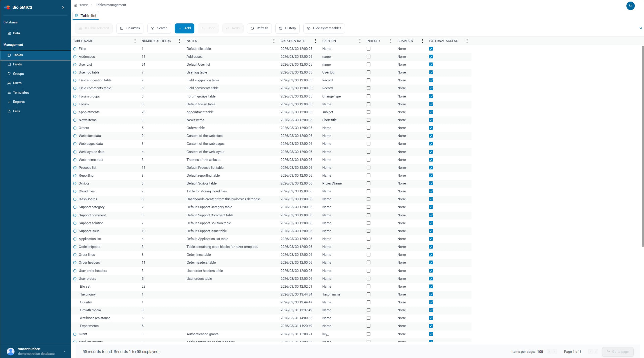This screenshot has height=358, width=644.
Task: Open Number of Fields column menu
Action: [180, 41]
